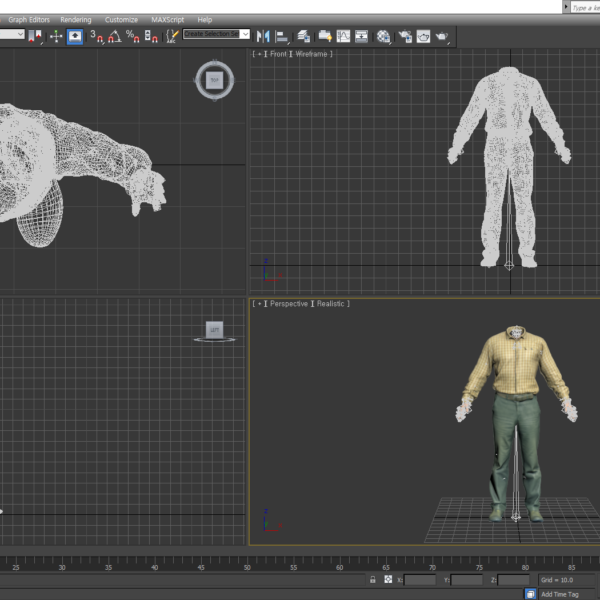
Task: Click the Mirror tool icon
Action: pyautogui.click(x=264, y=36)
